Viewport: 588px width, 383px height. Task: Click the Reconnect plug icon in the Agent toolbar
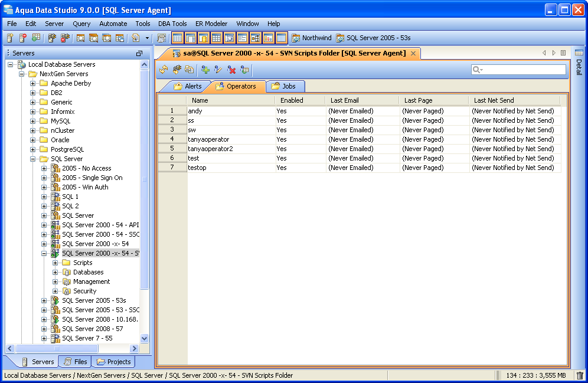pos(177,70)
